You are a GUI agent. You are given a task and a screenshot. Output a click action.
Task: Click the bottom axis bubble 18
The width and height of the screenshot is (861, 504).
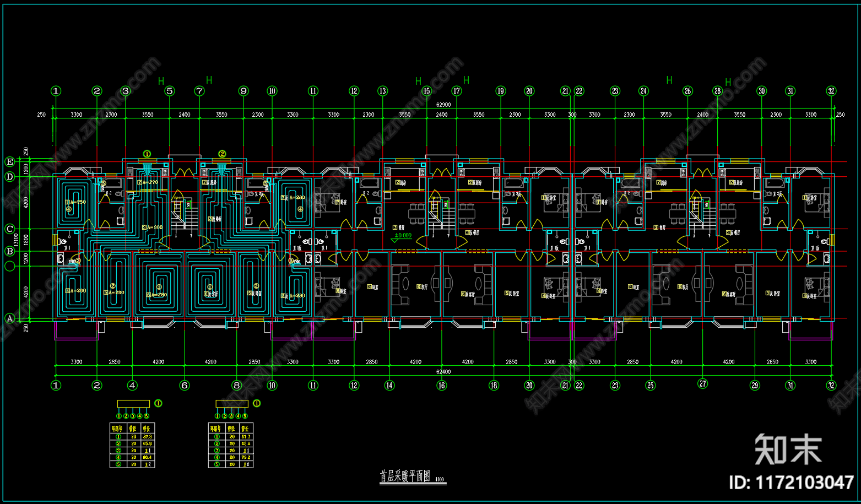point(494,386)
